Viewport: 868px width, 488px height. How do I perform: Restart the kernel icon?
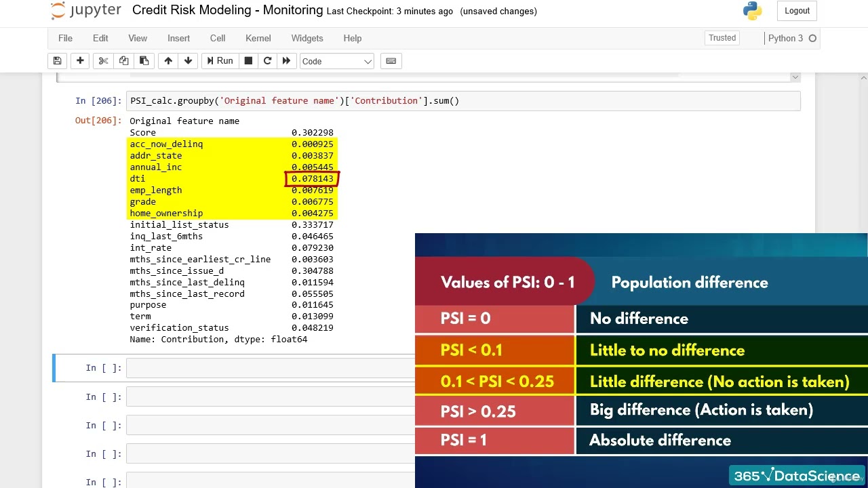coord(267,61)
